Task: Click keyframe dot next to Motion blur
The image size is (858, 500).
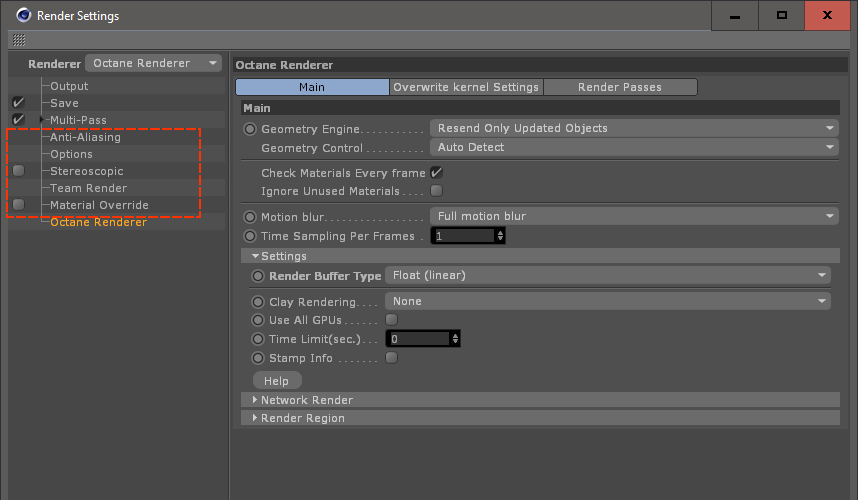Action: click(250, 217)
